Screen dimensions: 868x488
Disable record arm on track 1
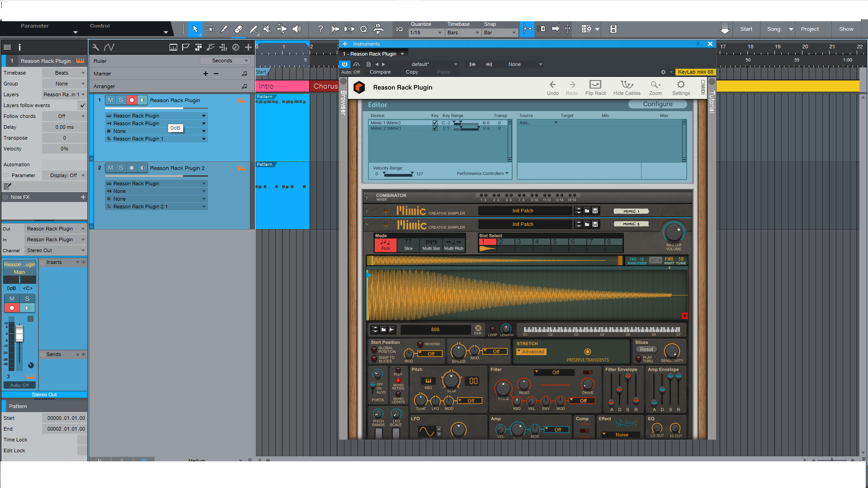coord(132,100)
